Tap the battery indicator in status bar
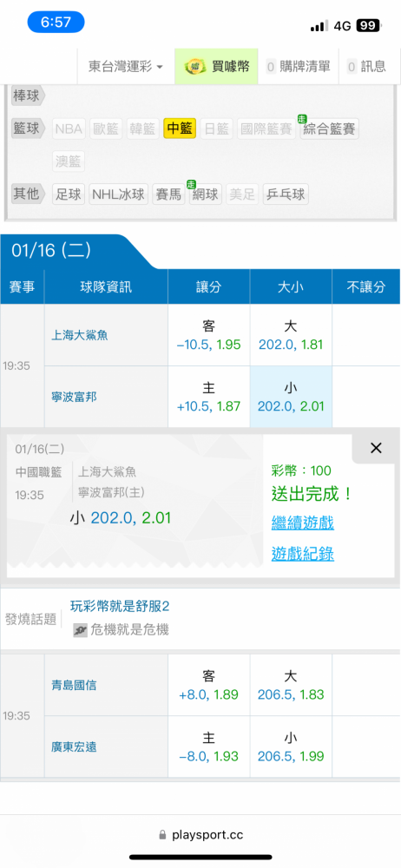This screenshot has width=401, height=868. click(368, 25)
